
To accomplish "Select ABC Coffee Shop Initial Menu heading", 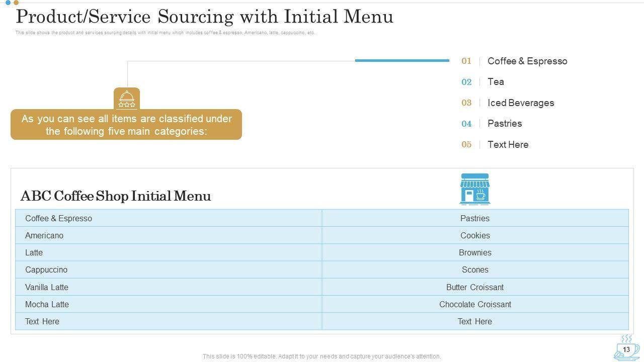I will [115, 196].
